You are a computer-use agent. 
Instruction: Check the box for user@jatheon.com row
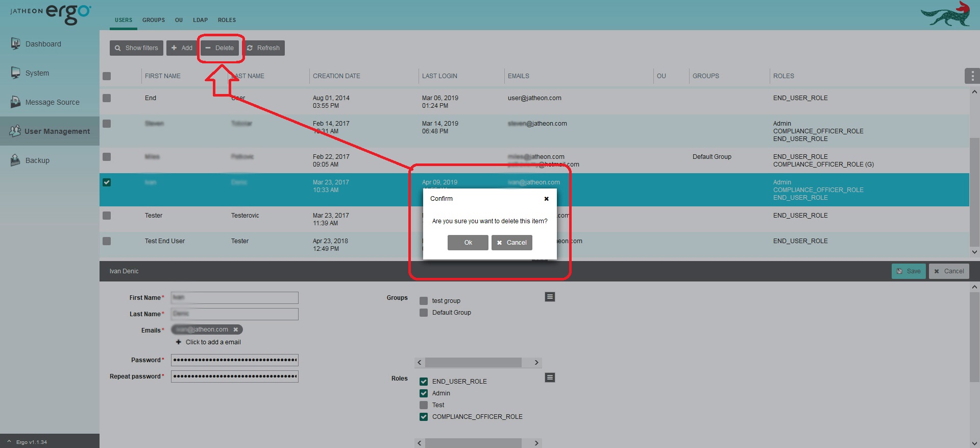click(107, 98)
